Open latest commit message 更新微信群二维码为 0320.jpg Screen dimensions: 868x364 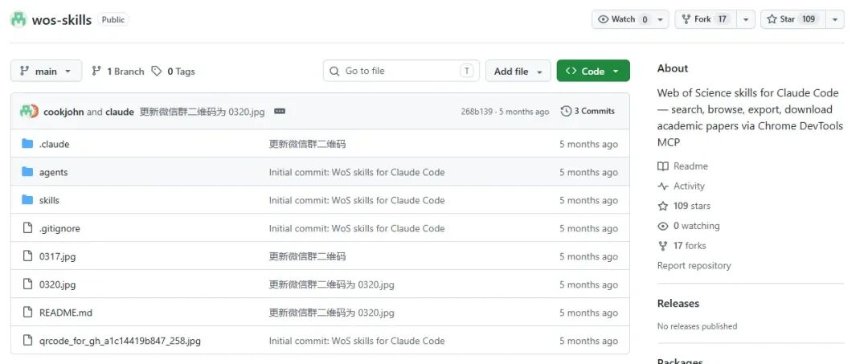click(x=202, y=112)
